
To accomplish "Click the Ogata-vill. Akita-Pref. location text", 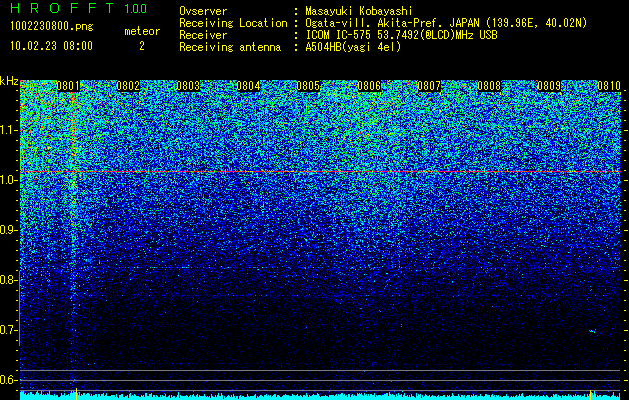I will pos(446,23).
